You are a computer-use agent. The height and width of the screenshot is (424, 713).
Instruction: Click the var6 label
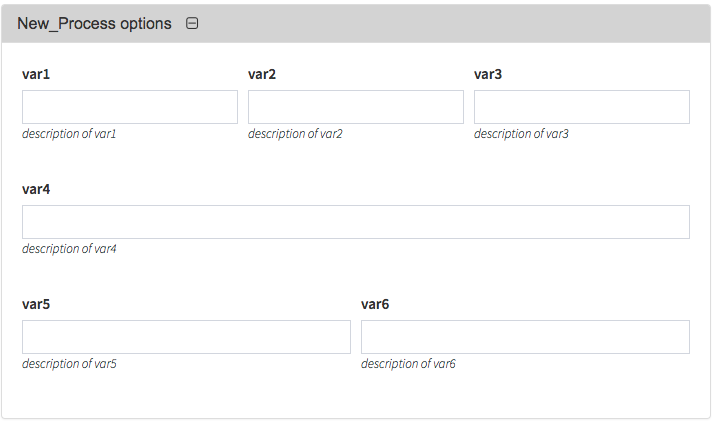[375, 304]
